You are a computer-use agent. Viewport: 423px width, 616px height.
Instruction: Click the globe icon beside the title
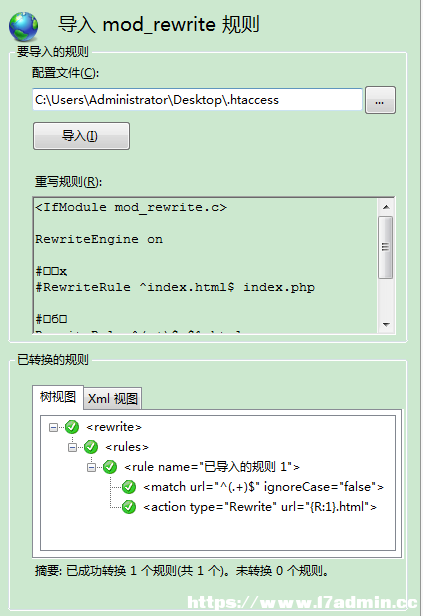(x=24, y=26)
